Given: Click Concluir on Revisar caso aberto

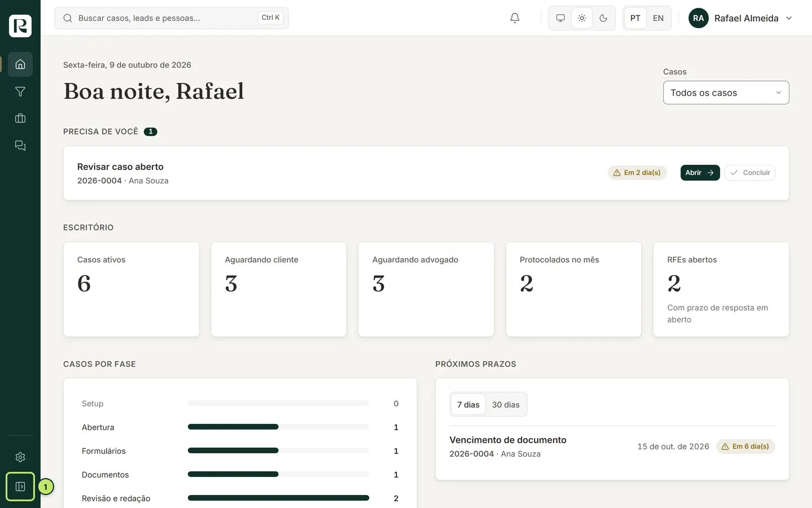Looking at the screenshot, I should (x=750, y=173).
